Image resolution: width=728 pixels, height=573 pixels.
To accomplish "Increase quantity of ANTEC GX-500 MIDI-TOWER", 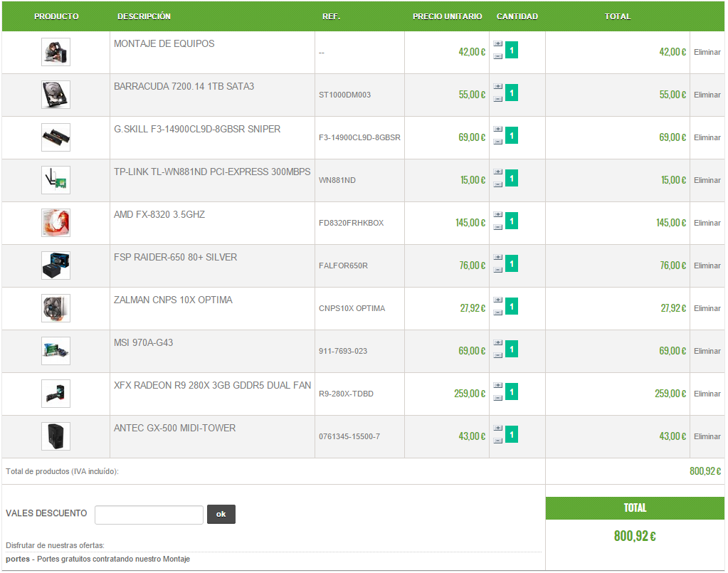I will coord(497,428).
